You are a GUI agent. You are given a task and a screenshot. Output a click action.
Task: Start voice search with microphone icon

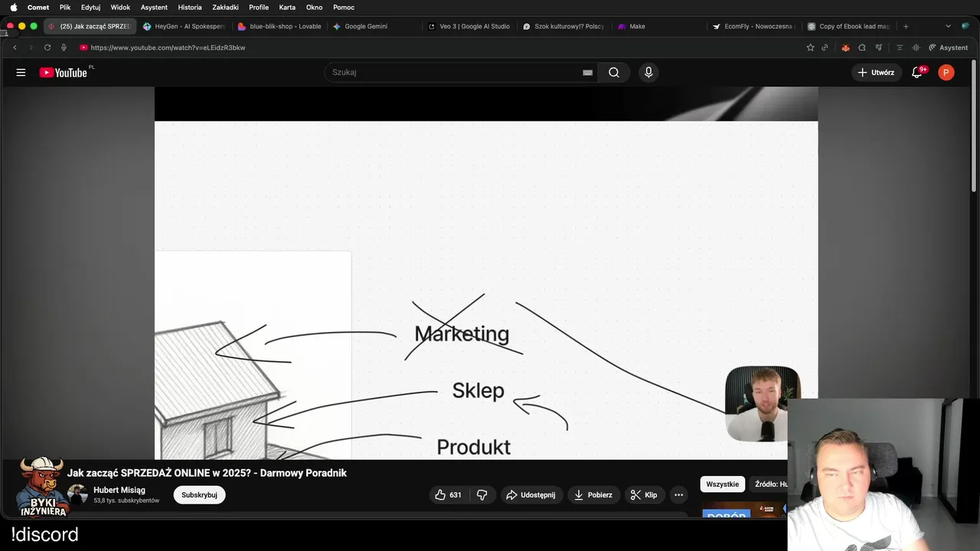tap(648, 73)
